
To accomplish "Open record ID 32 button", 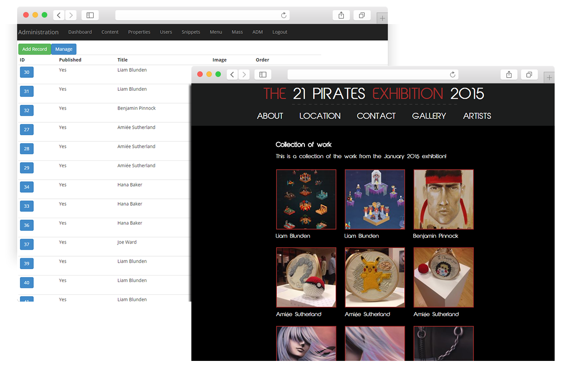I will tap(26, 111).
